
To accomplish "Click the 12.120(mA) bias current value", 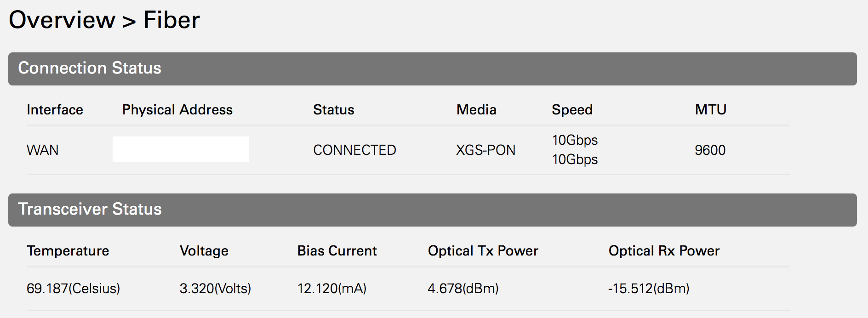I will 331,289.
